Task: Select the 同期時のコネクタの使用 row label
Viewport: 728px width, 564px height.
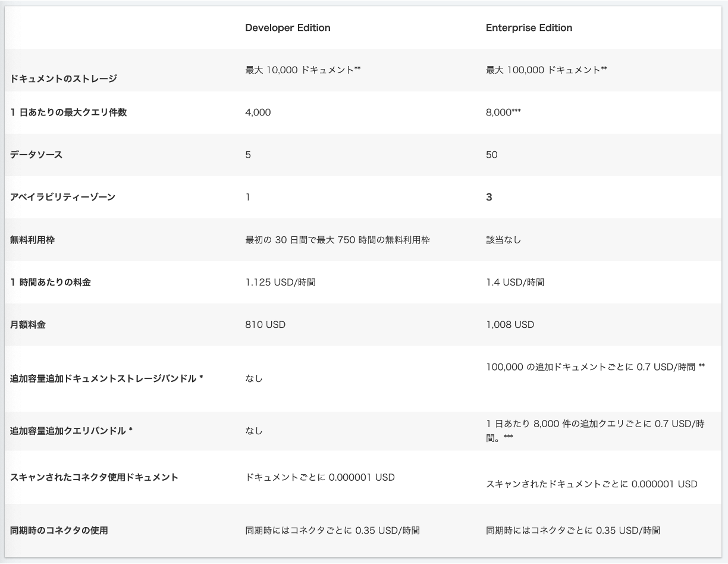Action: 59,530
